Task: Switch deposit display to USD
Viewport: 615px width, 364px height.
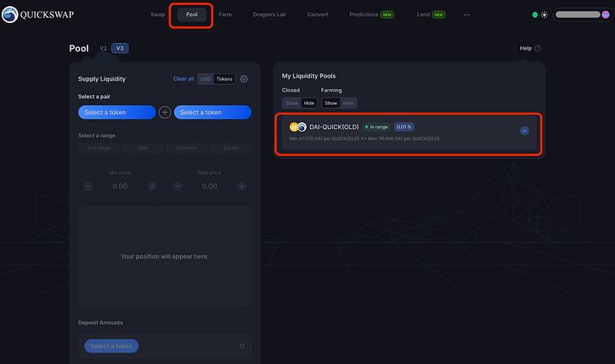Action: tap(205, 79)
